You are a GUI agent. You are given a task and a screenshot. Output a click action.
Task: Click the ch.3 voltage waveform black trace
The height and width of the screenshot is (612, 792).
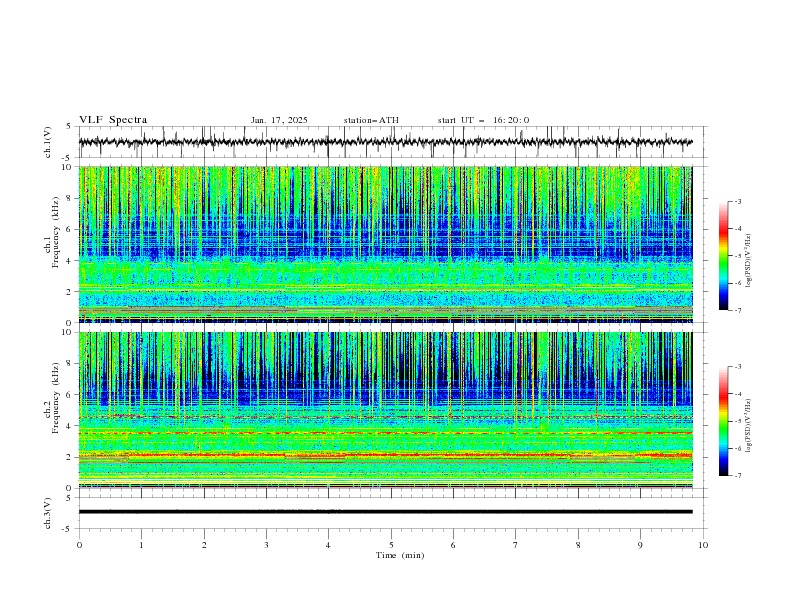pos(385,512)
